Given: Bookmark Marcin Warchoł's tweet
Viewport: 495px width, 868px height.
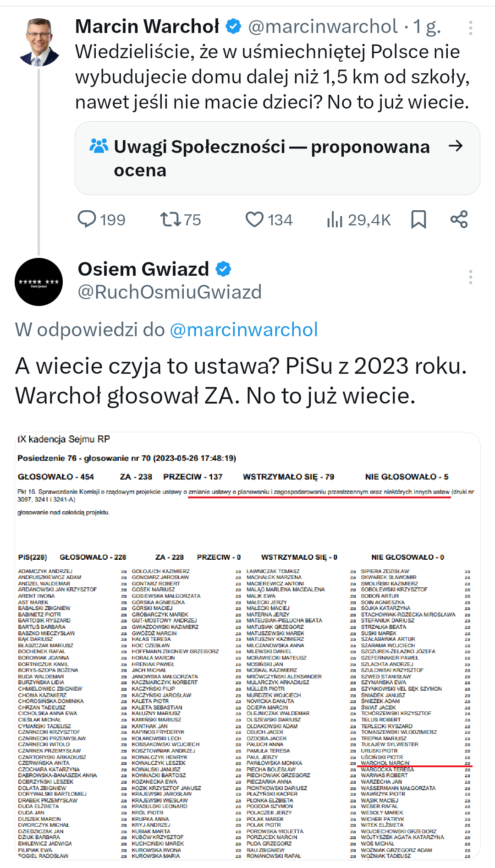Looking at the screenshot, I should (x=418, y=219).
